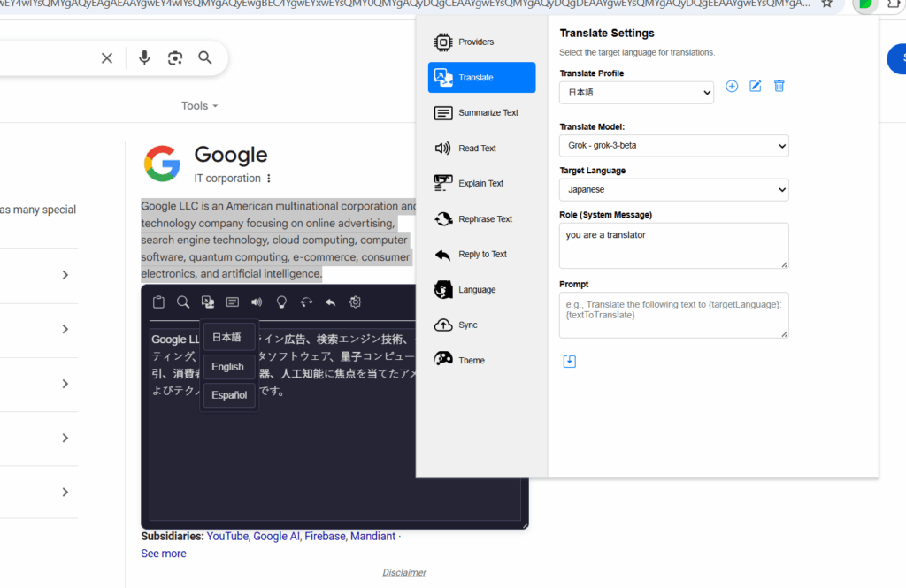The image size is (906, 588).
Task: Open Read Text settings
Action: coord(481,149)
